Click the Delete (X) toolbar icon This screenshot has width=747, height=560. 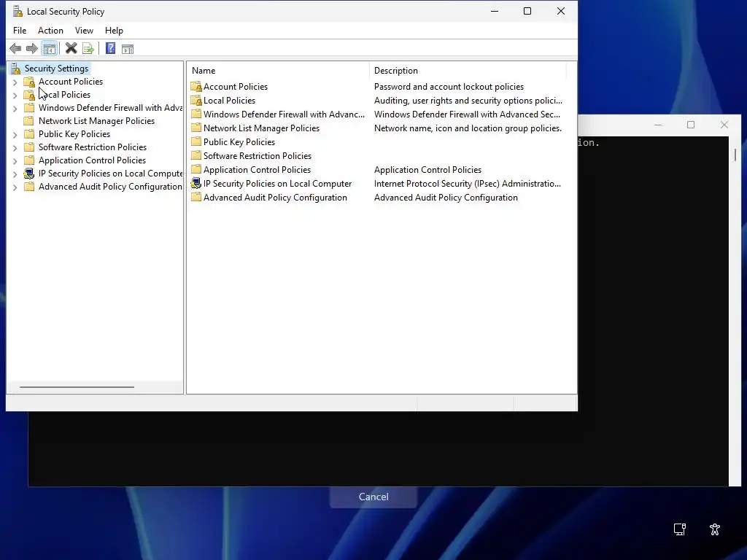(71, 49)
